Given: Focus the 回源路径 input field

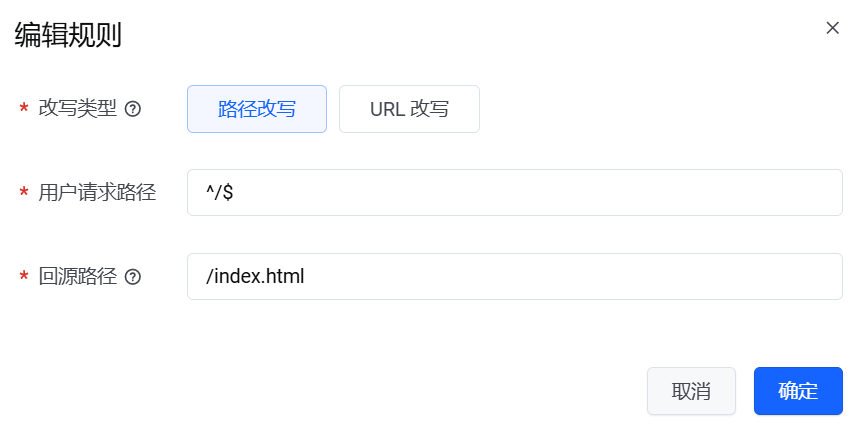Looking at the screenshot, I should pos(514,277).
